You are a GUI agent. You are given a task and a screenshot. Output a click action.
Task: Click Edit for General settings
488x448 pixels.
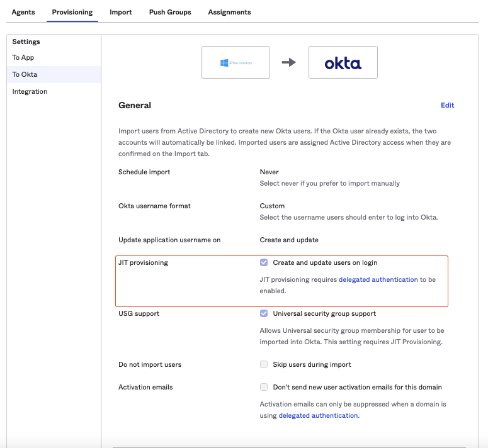(447, 105)
